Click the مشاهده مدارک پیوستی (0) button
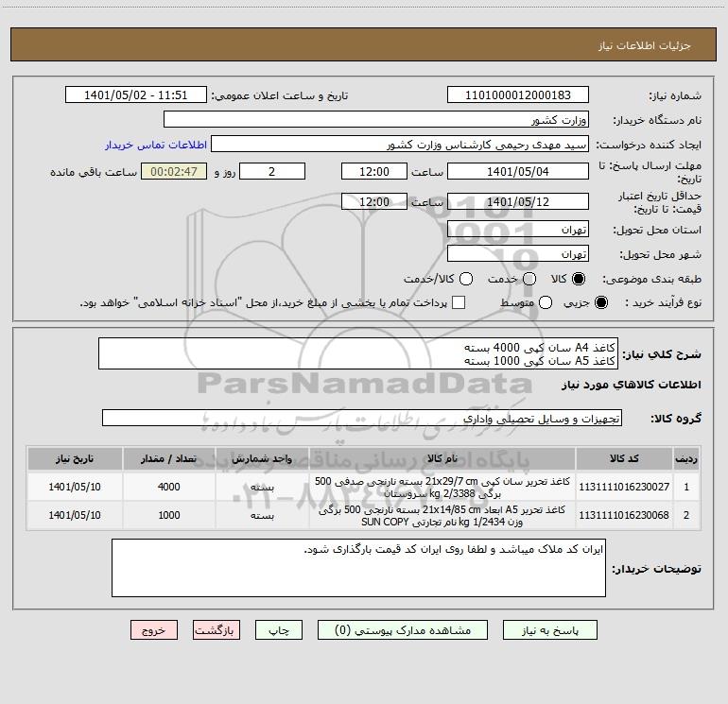728x704 pixels. [x=403, y=630]
